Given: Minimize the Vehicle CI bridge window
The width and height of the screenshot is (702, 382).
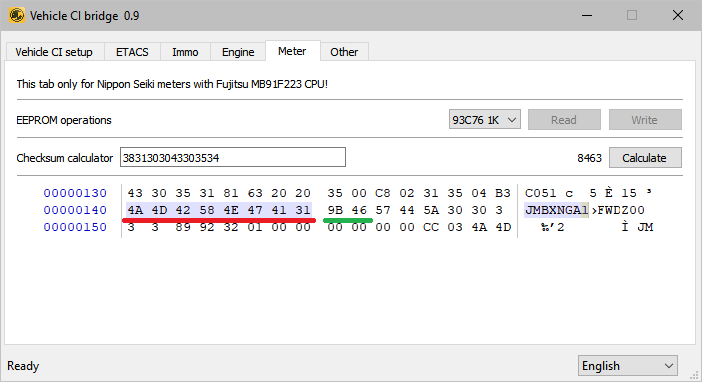Looking at the screenshot, I should coord(587,15).
